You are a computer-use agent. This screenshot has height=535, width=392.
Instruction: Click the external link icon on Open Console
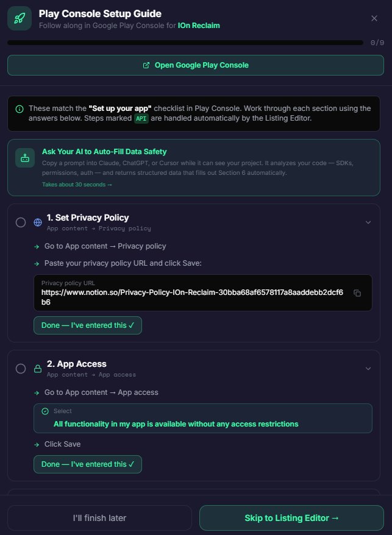pos(146,65)
